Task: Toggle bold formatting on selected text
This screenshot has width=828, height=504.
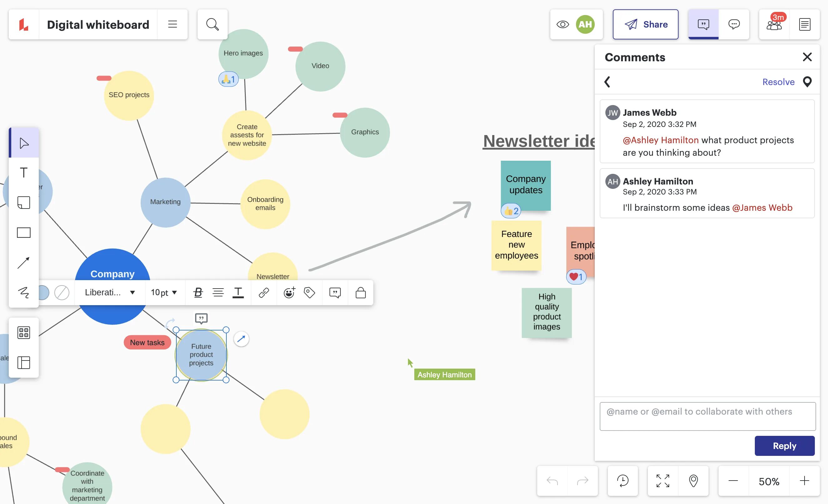Action: tap(198, 292)
